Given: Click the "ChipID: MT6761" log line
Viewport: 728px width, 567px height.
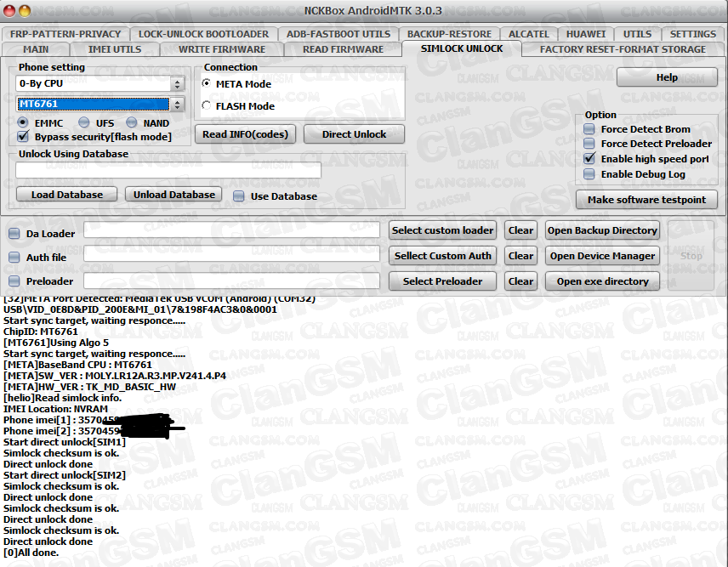Looking at the screenshot, I should (x=41, y=332).
